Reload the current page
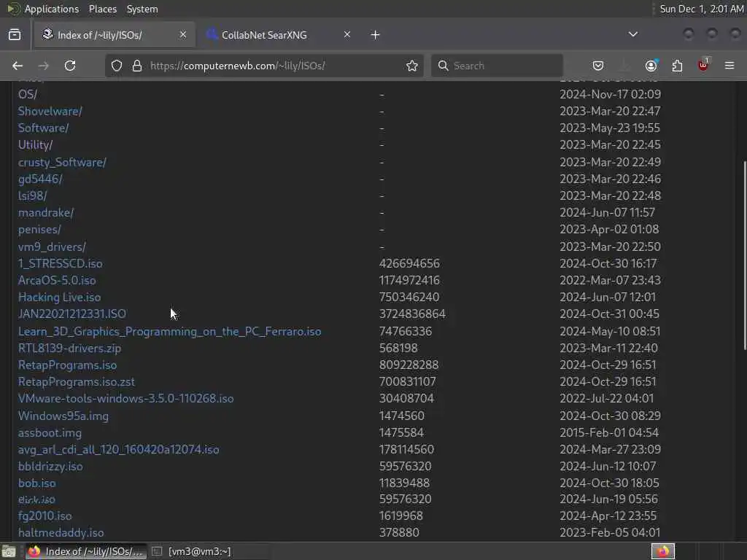This screenshot has height=560, width=747. point(70,66)
